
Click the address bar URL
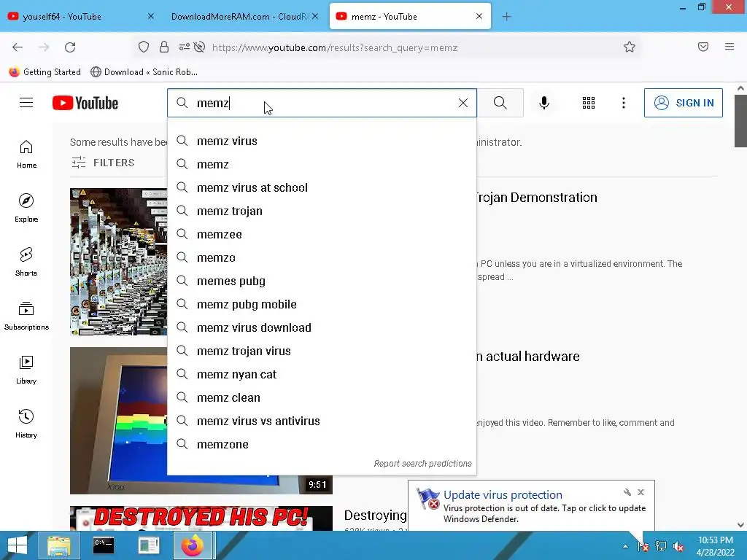click(335, 47)
